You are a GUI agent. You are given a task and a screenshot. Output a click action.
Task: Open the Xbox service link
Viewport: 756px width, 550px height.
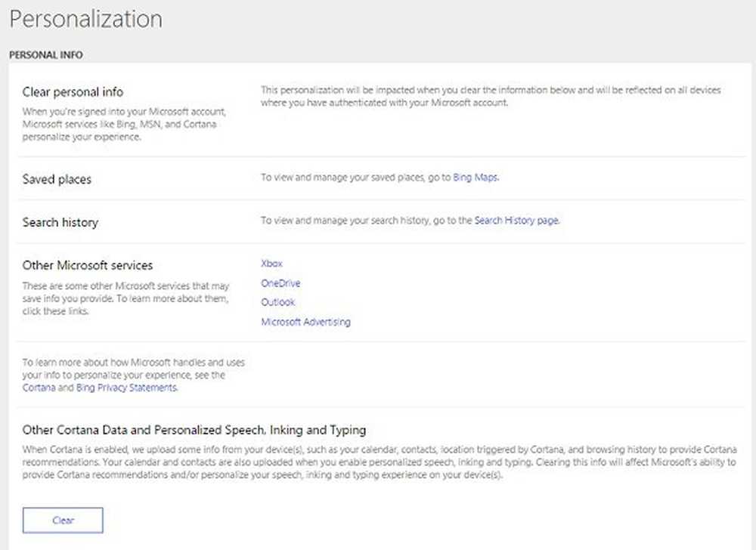pyautogui.click(x=271, y=264)
